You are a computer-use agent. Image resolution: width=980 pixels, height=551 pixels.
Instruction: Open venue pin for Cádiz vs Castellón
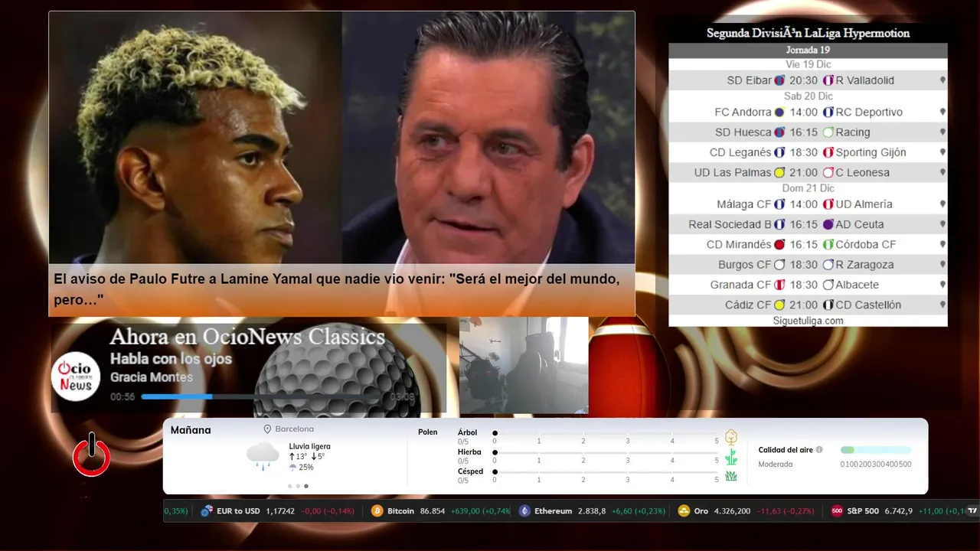tap(942, 305)
